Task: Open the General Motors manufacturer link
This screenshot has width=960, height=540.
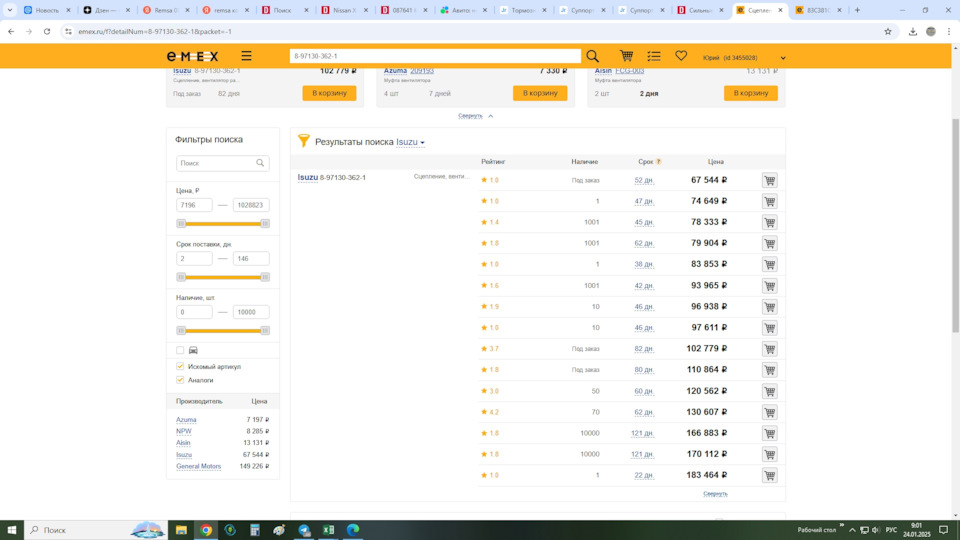Action: (x=198, y=467)
